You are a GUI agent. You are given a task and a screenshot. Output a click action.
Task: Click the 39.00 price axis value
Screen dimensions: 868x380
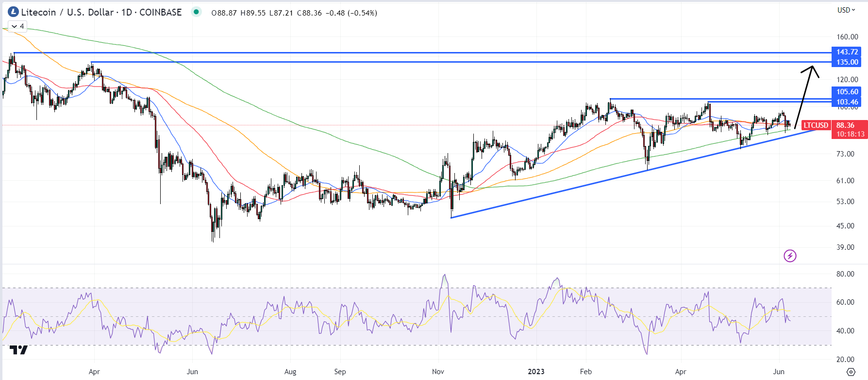click(845, 247)
